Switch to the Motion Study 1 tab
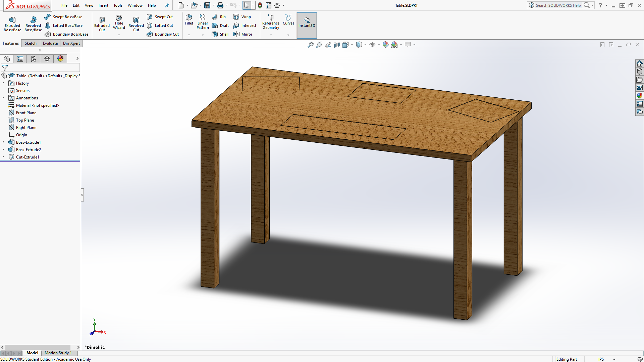Image resolution: width=644 pixels, height=362 pixels. point(58,353)
